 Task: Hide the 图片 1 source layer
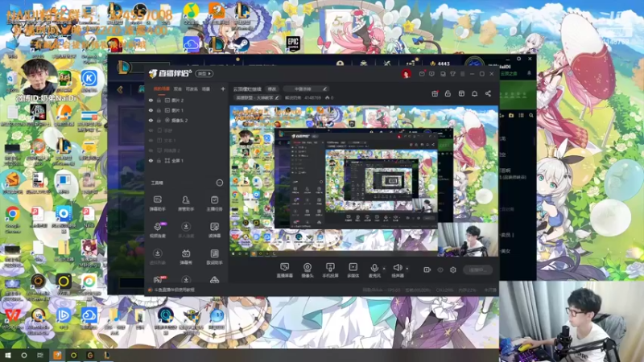(x=151, y=110)
